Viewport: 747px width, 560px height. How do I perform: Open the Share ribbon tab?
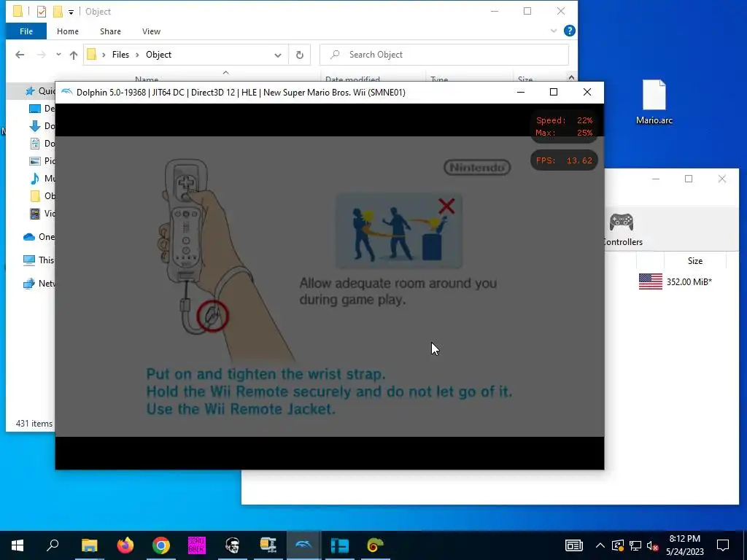tap(110, 31)
